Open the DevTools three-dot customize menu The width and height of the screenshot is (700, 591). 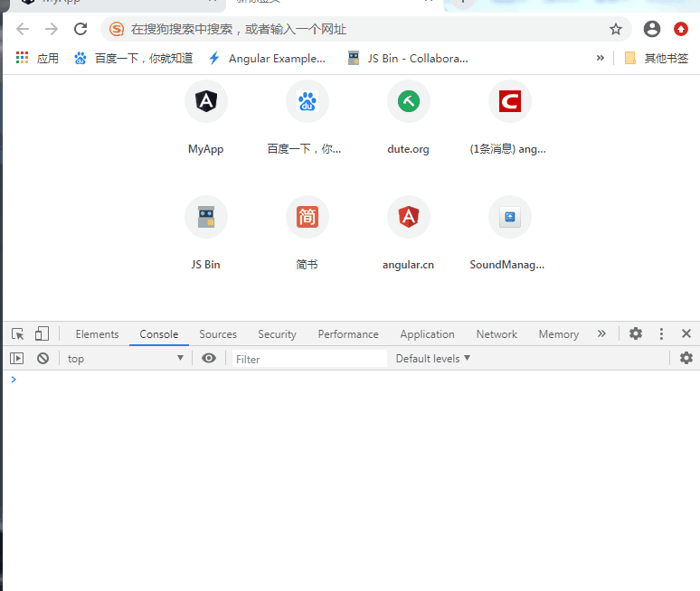661,333
